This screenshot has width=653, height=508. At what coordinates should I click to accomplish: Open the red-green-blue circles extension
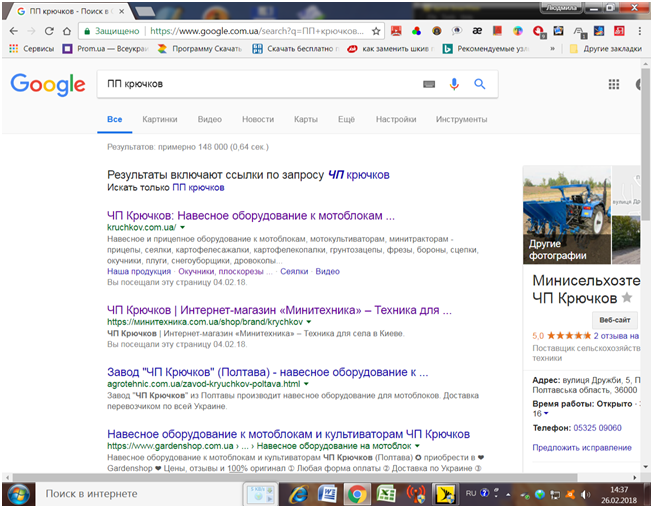point(416,31)
